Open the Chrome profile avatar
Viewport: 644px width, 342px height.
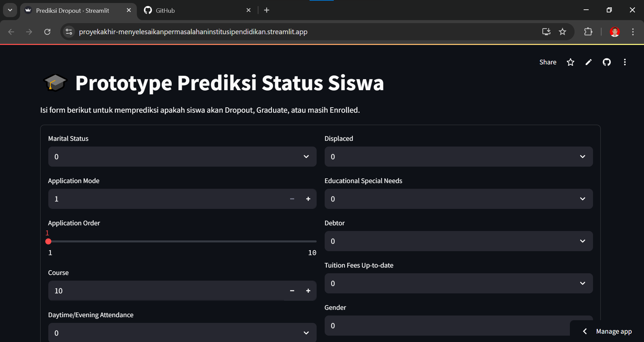tap(614, 32)
